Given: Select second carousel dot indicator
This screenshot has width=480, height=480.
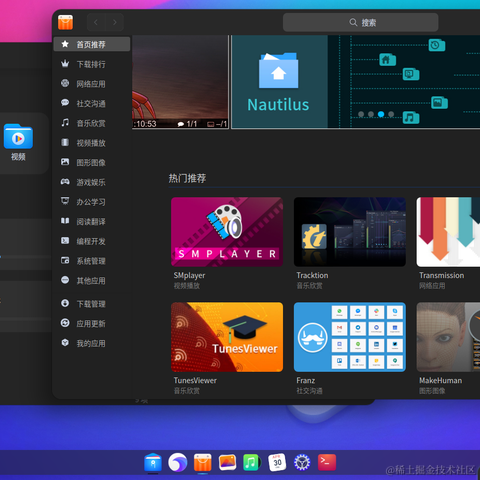Looking at the screenshot, I should [371, 114].
